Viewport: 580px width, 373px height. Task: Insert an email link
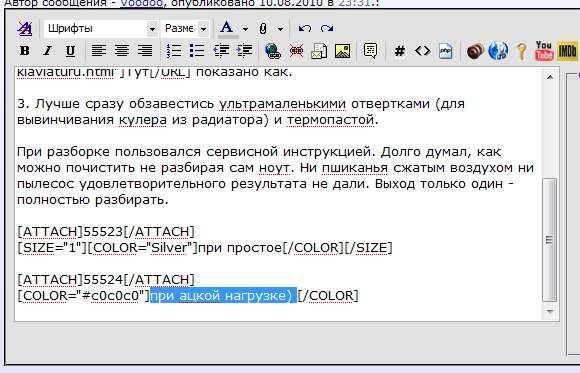(x=319, y=51)
